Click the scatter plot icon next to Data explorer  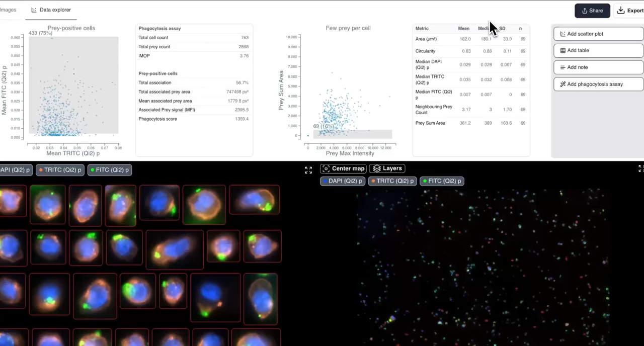click(34, 10)
